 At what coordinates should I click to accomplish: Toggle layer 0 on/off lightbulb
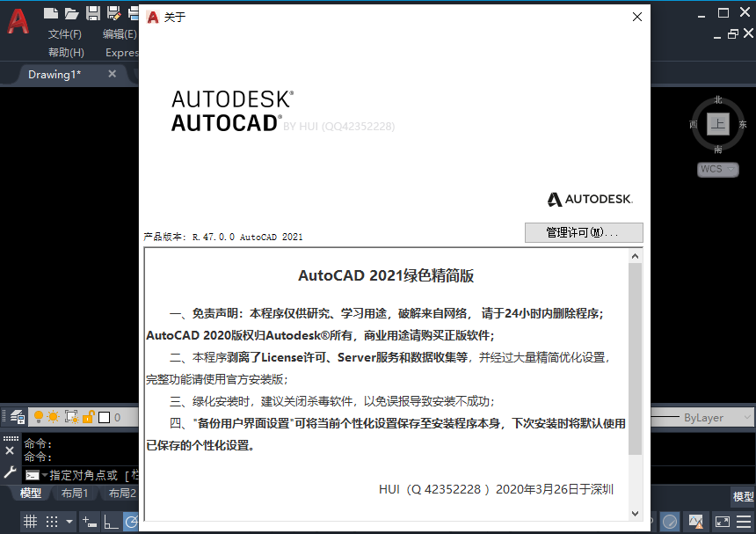coord(39,417)
